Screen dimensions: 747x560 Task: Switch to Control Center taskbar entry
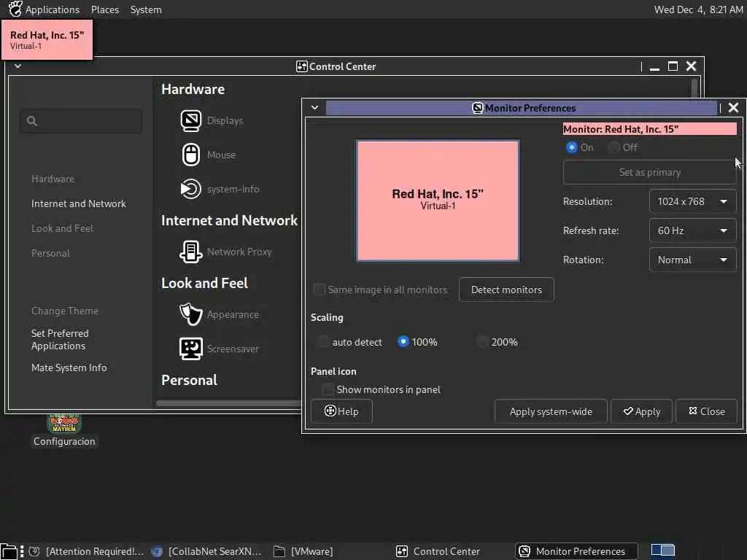[x=438, y=551]
